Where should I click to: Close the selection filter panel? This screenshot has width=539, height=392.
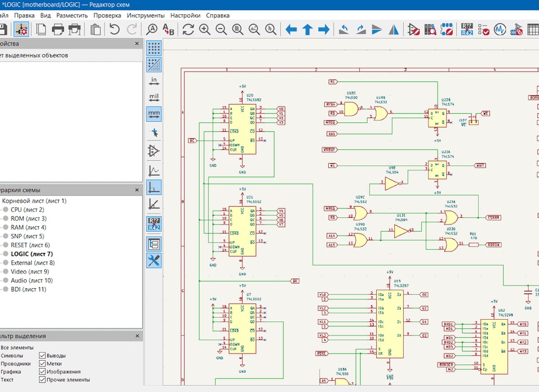(137, 336)
